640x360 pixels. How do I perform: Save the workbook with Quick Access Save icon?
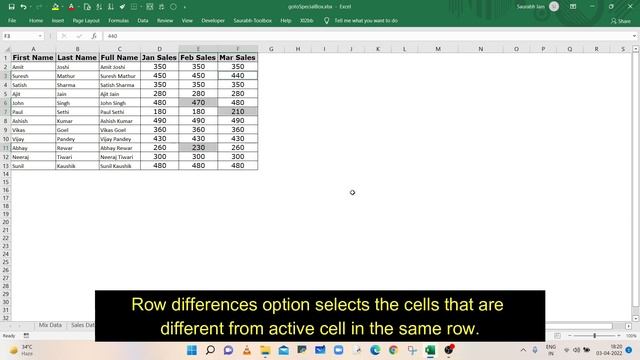pos(11,7)
